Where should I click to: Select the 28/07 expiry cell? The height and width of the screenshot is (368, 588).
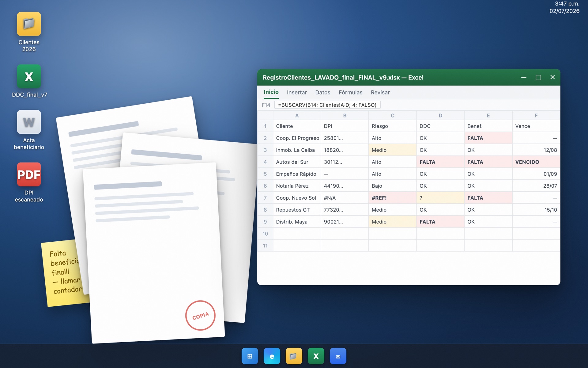click(x=536, y=186)
